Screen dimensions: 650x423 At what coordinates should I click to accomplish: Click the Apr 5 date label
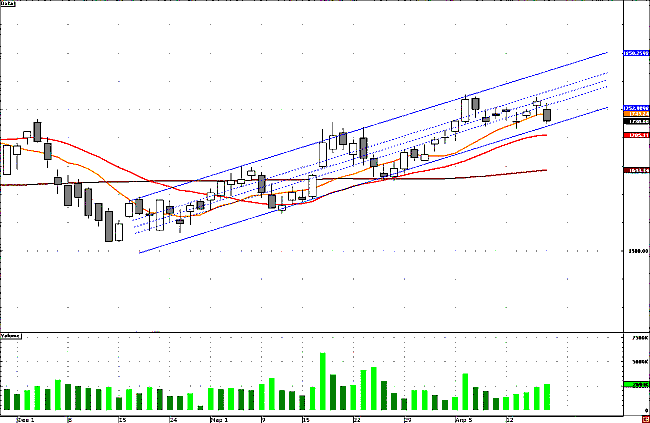(x=465, y=417)
